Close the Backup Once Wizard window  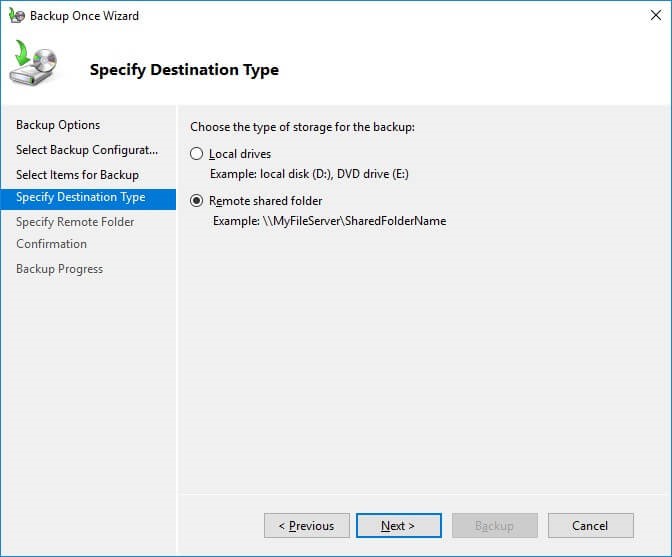tap(656, 15)
